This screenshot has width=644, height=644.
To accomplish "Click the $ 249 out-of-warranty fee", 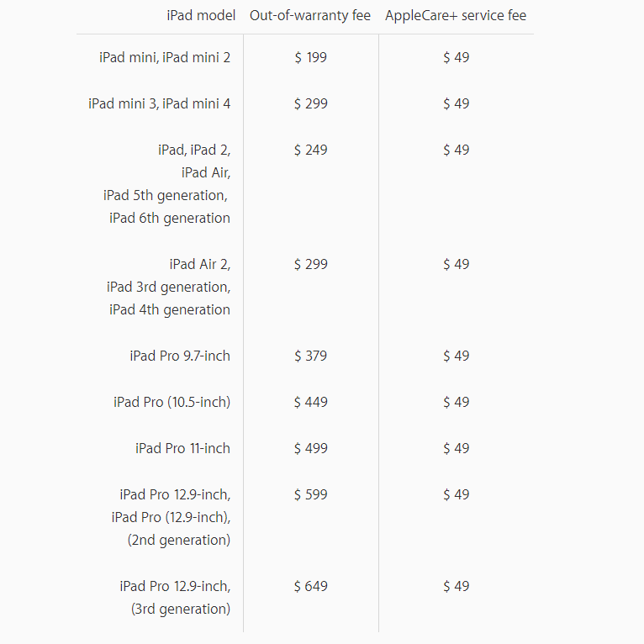I will [310, 150].
